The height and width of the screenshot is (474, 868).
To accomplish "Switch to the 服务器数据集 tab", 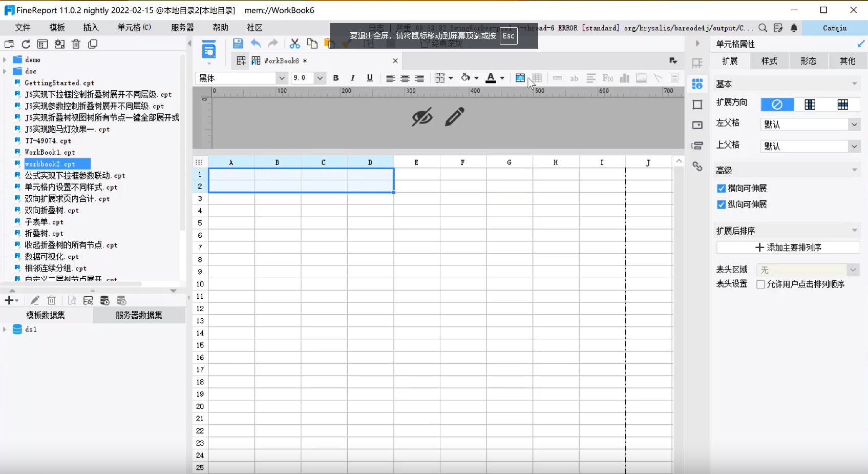I will click(139, 315).
